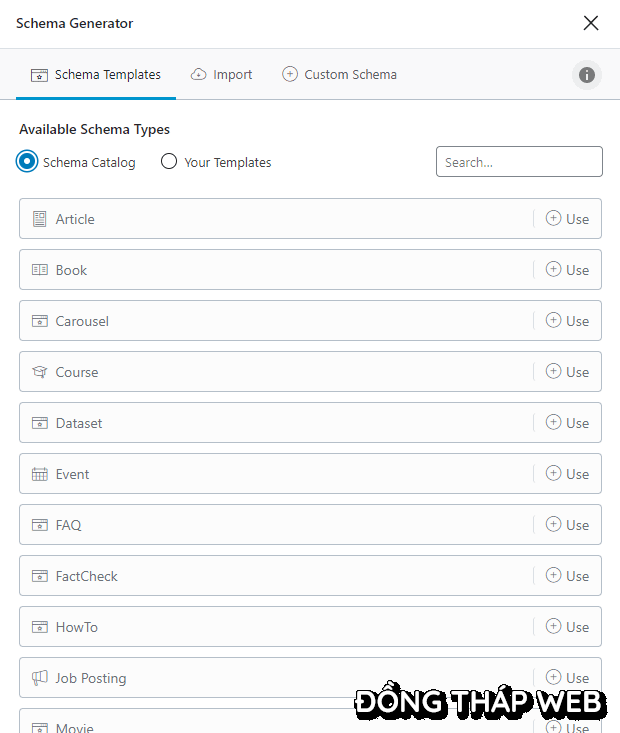Viewport: 620px width, 733px height.
Task: Click the Event calendar icon
Action: click(x=40, y=474)
